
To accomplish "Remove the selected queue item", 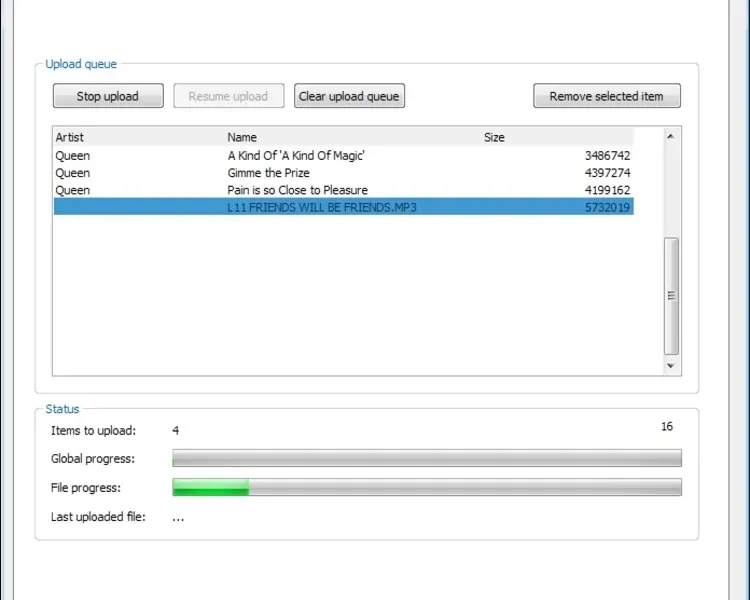I will 607,96.
